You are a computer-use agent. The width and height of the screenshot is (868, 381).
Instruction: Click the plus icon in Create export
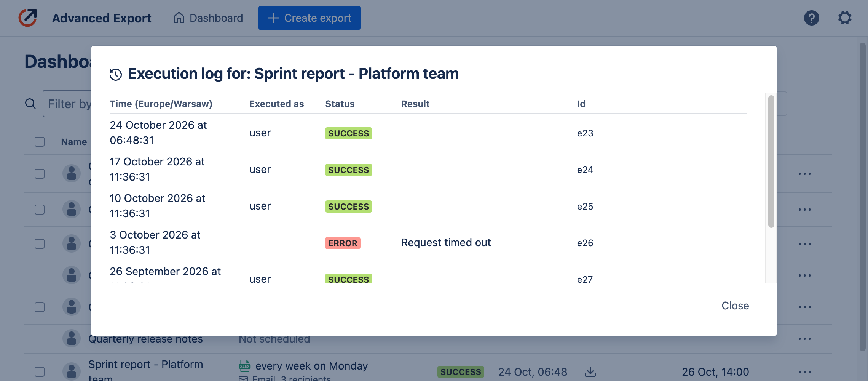pyautogui.click(x=273, y=18)
